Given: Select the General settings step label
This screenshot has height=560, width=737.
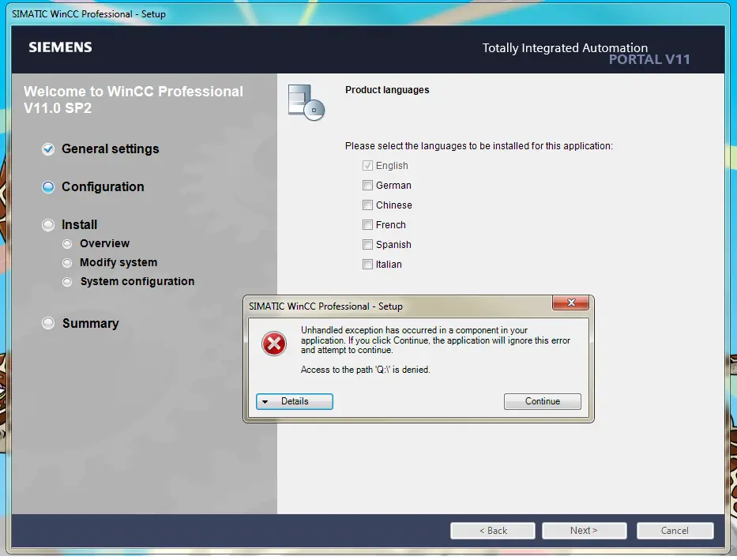Looking at the screenshot, I should pos(111,149).
